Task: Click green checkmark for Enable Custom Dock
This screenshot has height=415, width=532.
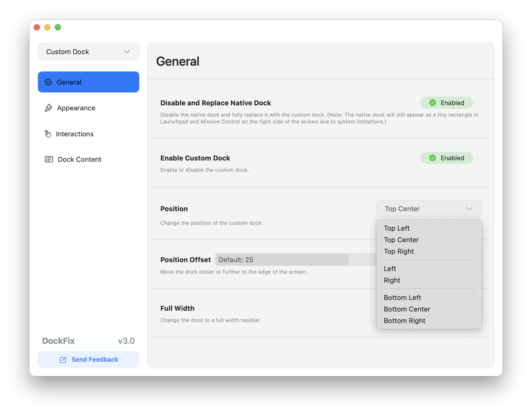Action: [x=433, y=158]
